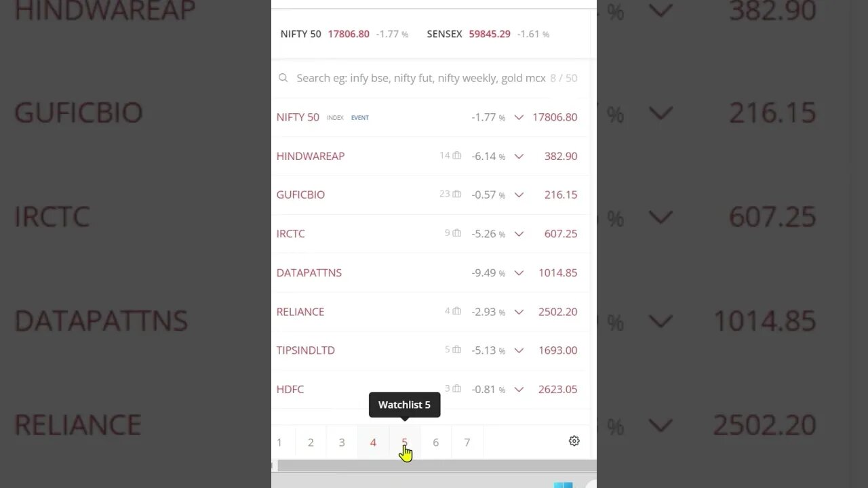Click HDFC holdings briefcase icon
The image size is (868, 488).
coord(457,389)
